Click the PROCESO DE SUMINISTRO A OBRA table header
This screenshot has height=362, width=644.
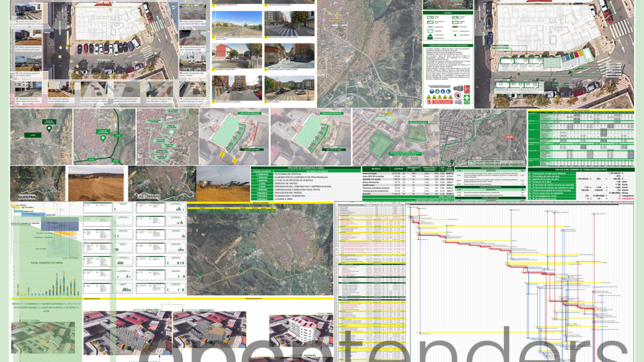(306, 168)
